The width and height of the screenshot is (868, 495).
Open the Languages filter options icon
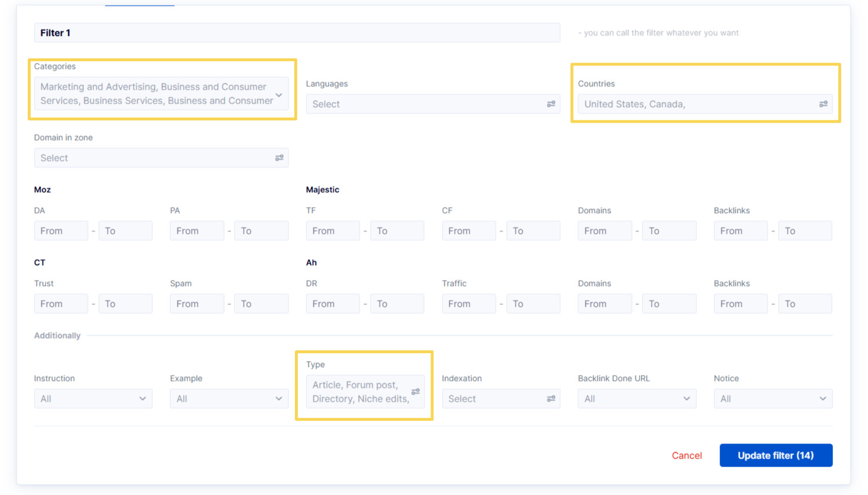coord(550,104)
